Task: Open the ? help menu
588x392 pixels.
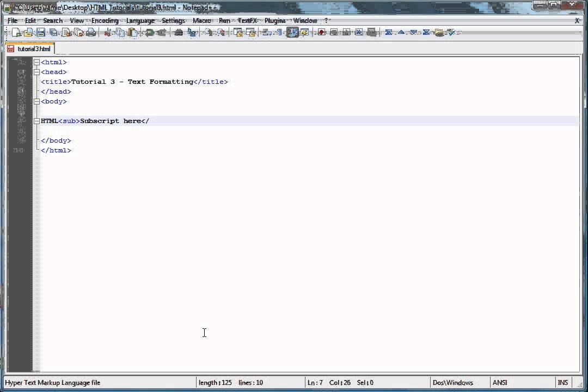Action: [x=326, y=21]
